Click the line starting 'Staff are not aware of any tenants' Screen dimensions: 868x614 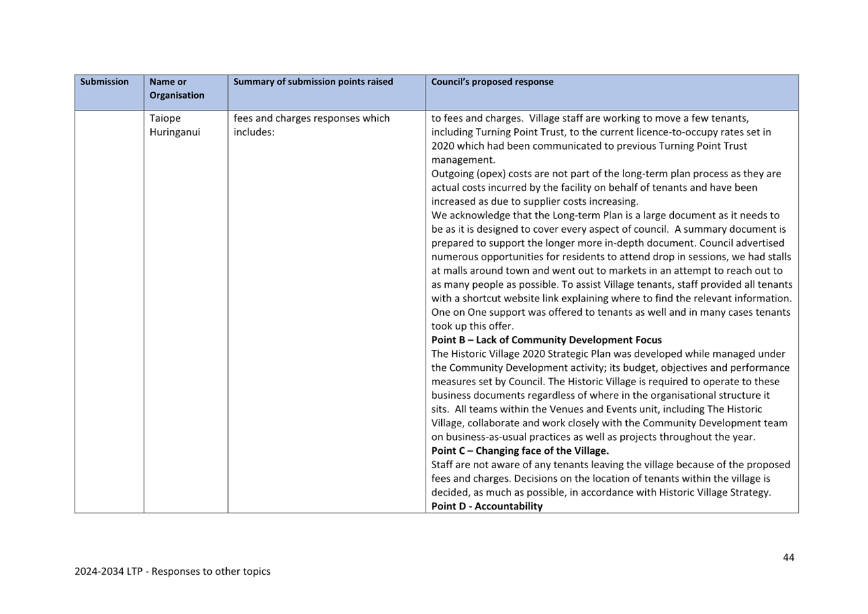pos(610,464)
